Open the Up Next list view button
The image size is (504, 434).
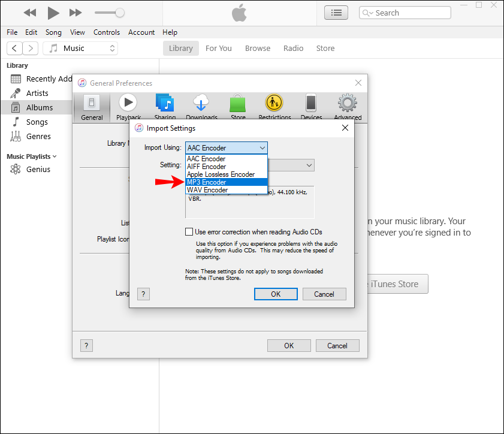[336, 13]
